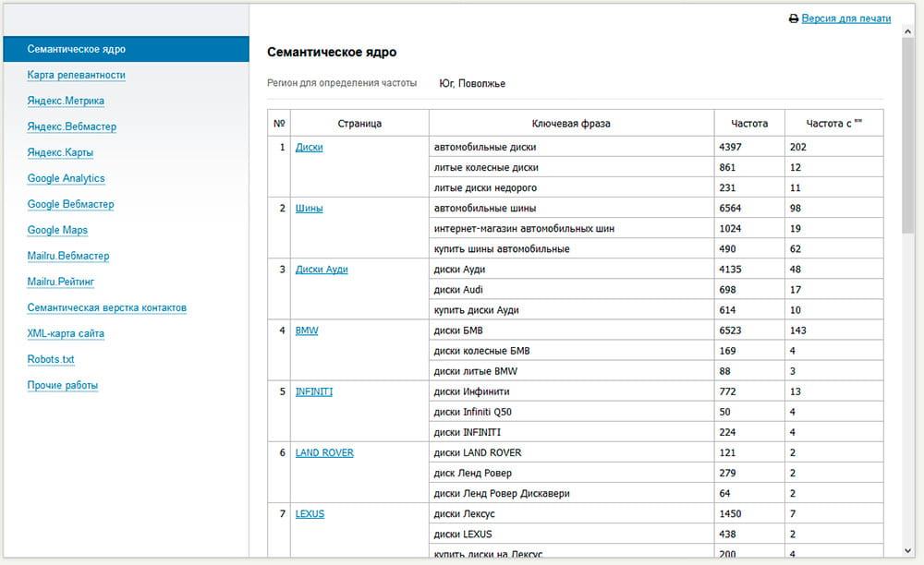Viewport: 924px width, 565px height.
Task: Click the phrase купить диски Ауди
Action: 476,311
